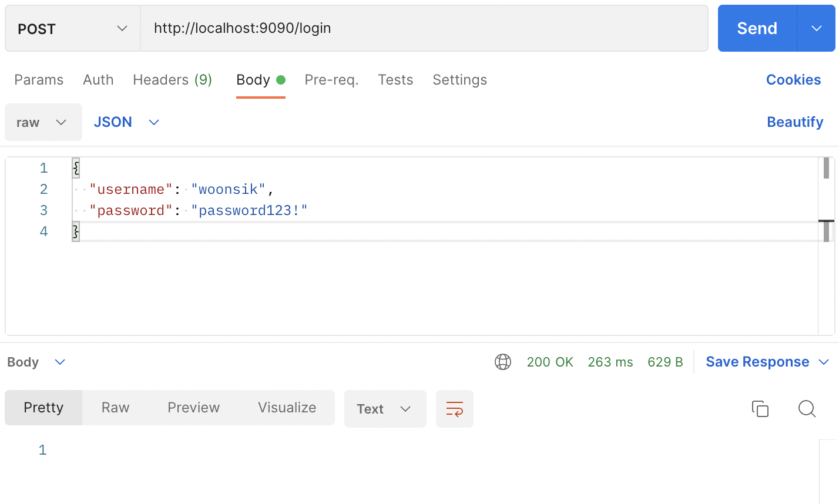This screenshot has height=504, width=839.
Task: Open the Text response format dropdown
Action: [x=385, y=409]
